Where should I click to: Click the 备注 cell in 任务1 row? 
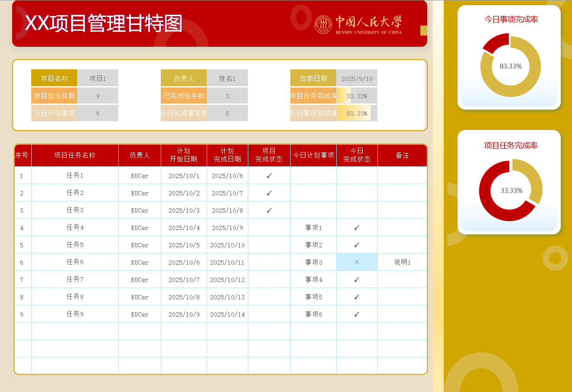click(402, 175)
